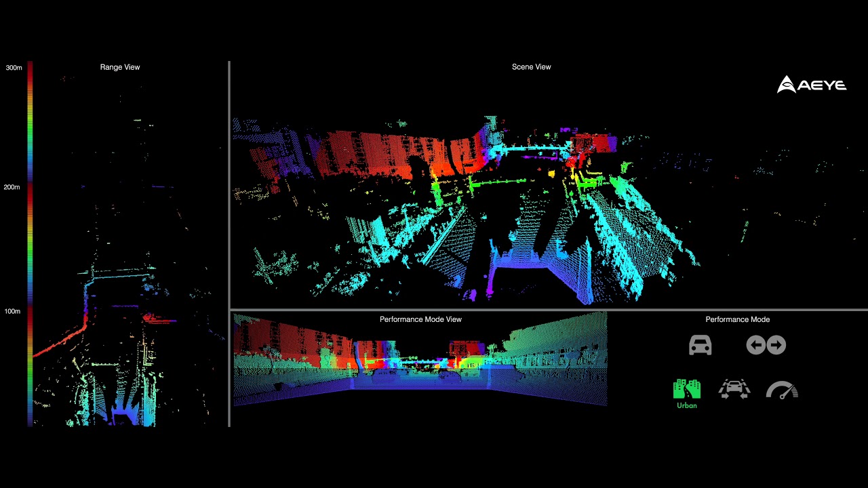Screen dimensions: 868x488
Task: Click the Performance Mode View lidar image
Action: tap(420, 359)
